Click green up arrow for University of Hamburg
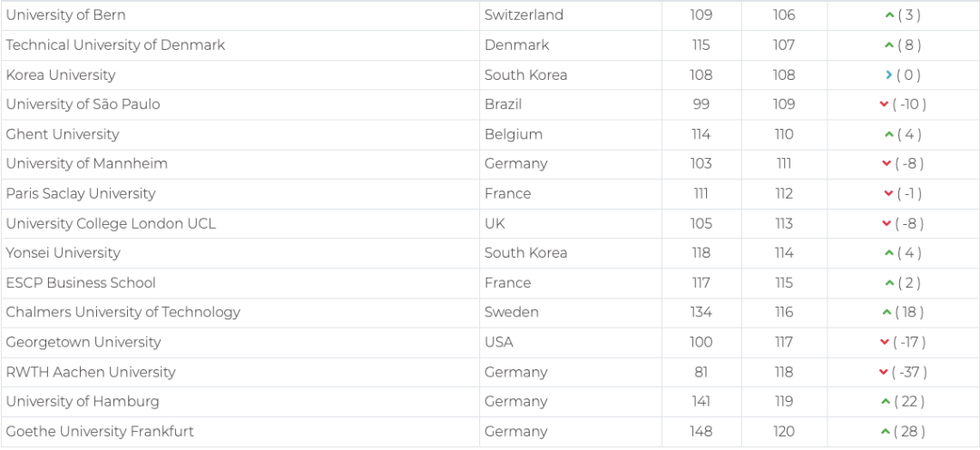 coord(886,402)
